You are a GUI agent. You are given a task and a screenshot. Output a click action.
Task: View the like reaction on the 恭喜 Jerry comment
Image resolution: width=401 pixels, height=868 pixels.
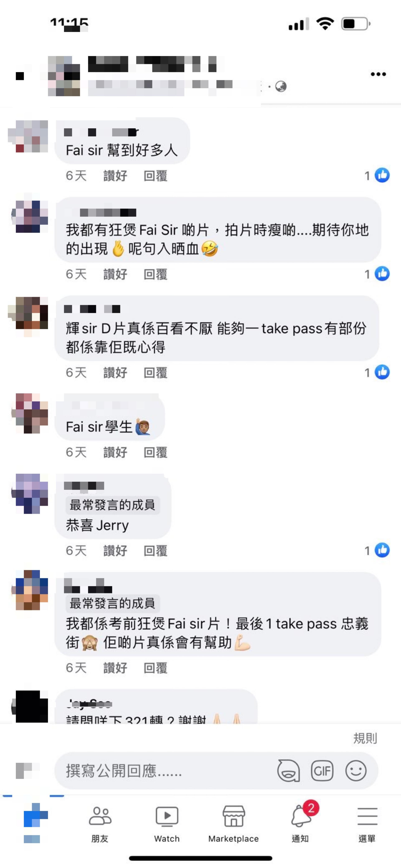tap(377, 550)
